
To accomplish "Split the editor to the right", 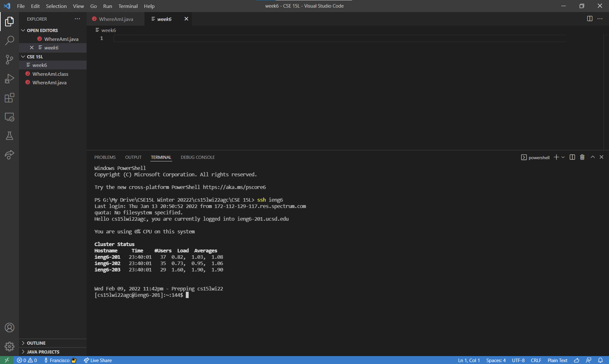I will 590,19.
